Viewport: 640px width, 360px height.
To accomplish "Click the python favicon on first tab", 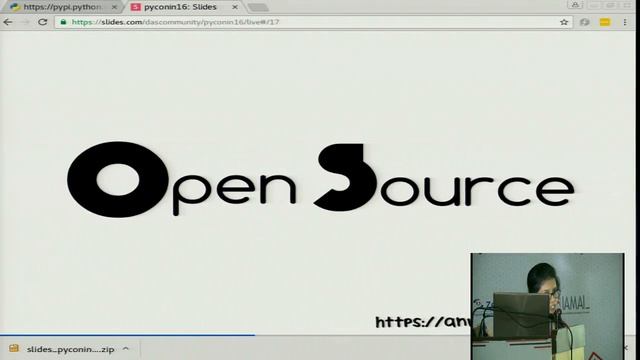I will [16, 7].
